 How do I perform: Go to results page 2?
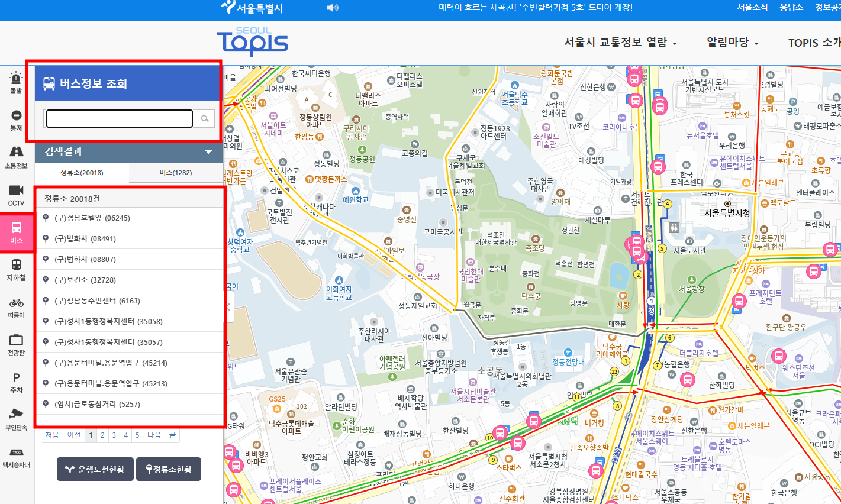102,435
